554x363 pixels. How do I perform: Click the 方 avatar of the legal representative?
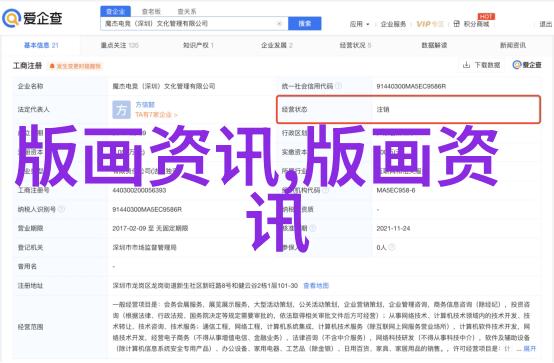[122, 110]
